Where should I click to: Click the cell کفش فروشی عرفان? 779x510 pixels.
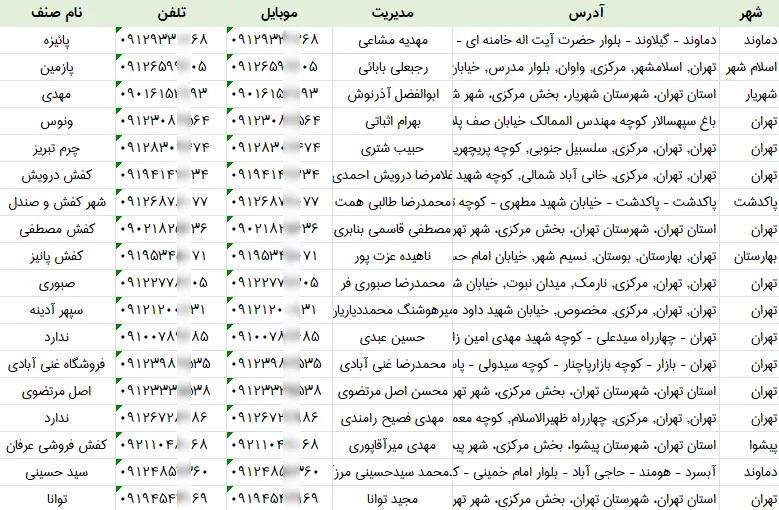tap(57, 445)
